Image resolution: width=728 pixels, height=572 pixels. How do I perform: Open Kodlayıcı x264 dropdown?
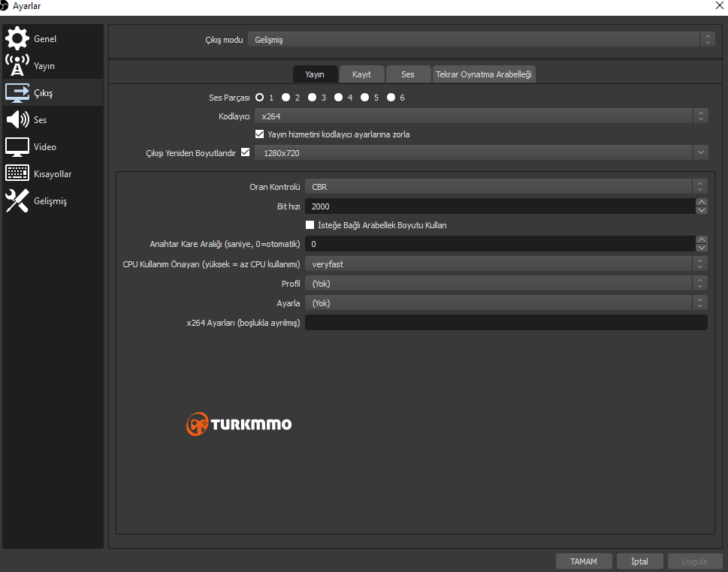coord(482,116)
